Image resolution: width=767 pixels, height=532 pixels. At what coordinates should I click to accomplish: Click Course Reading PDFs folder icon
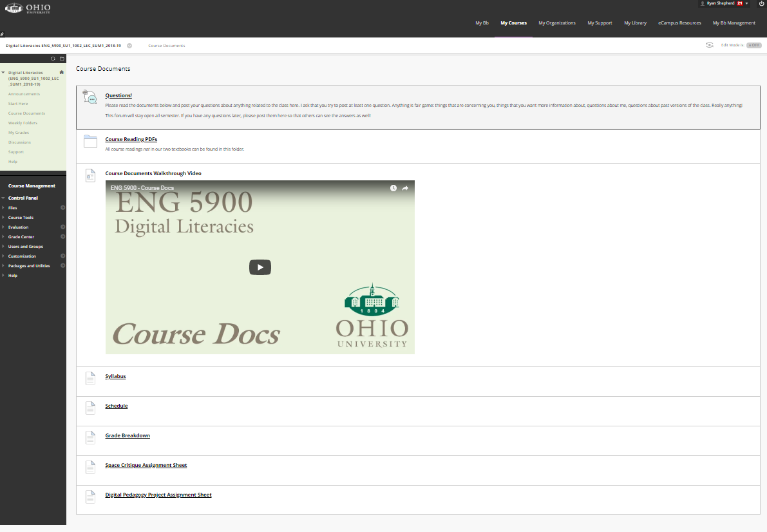click(x=91, y=142)
